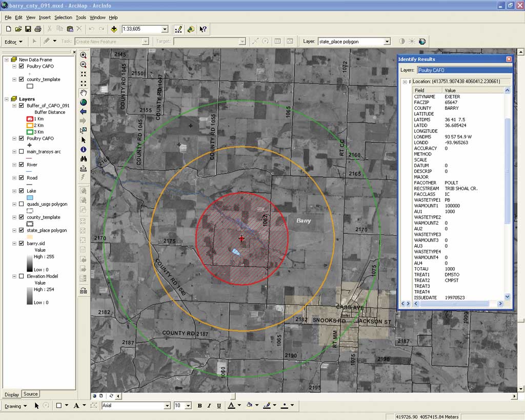Click the Identify Results scroll down arrow
This screenshot has width=525, height=420.
click(x=507, y=297)
